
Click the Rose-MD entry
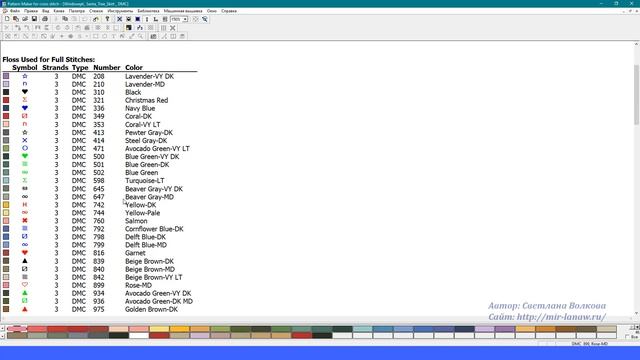click(138, 285)
